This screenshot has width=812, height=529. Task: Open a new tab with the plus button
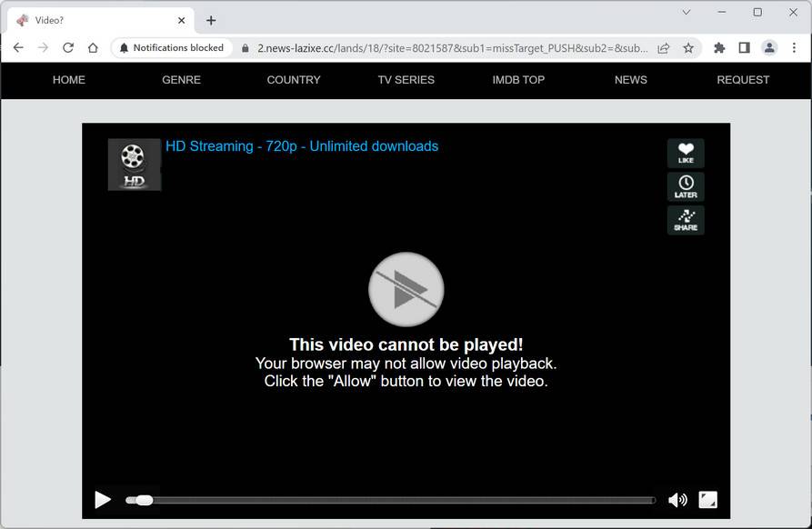[211, 20]
